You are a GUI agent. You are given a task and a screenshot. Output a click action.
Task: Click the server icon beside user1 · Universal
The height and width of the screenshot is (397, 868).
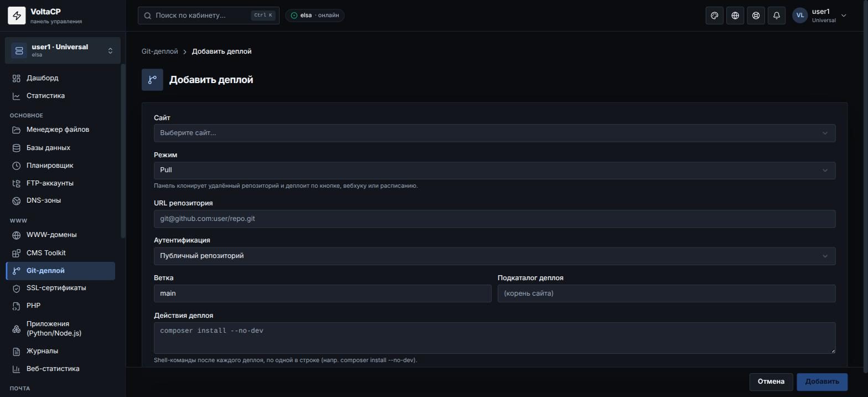pos(19,51)
